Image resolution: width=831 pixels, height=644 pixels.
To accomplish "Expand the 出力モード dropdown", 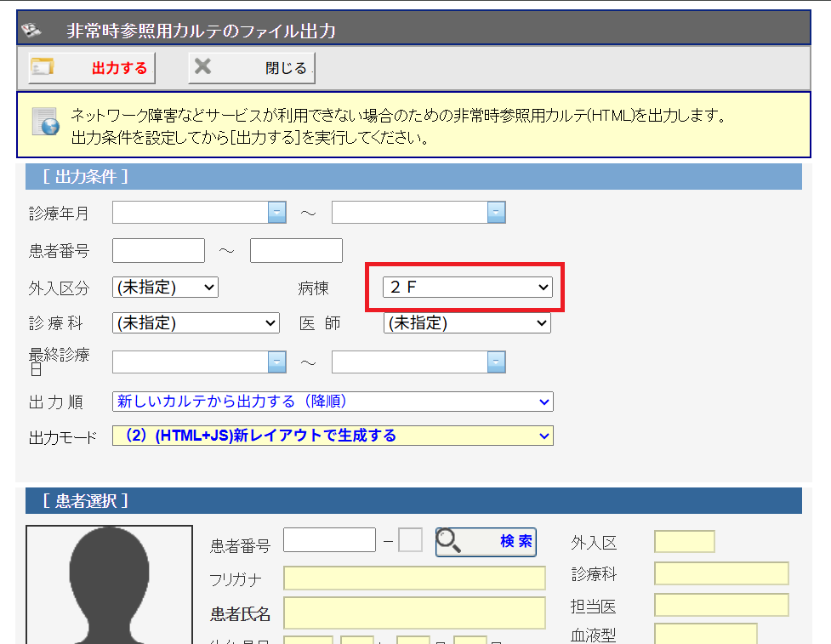I will coord(333,436).
